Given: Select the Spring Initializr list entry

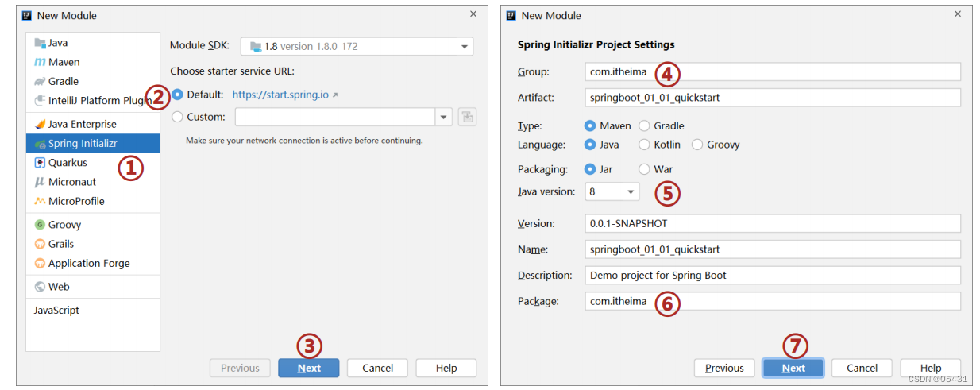Looking at the screenshot, I should 93,144.
